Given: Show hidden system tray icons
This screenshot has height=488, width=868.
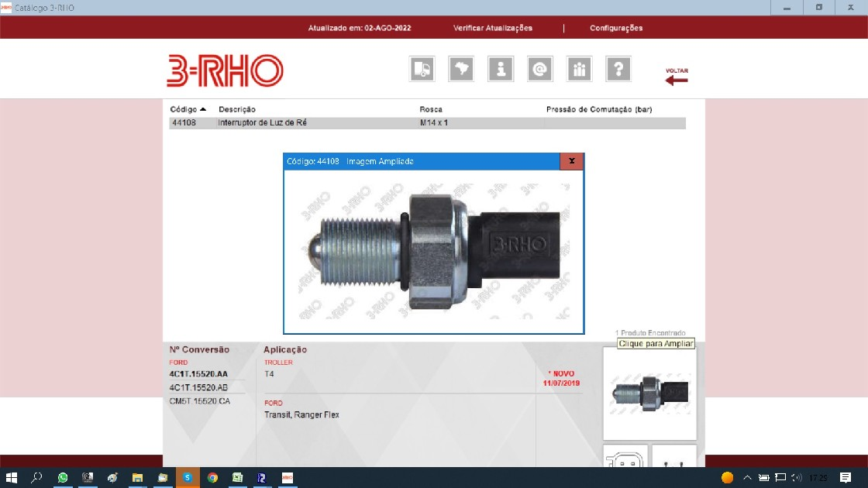Looking at the screenshot, I should 747,478.
